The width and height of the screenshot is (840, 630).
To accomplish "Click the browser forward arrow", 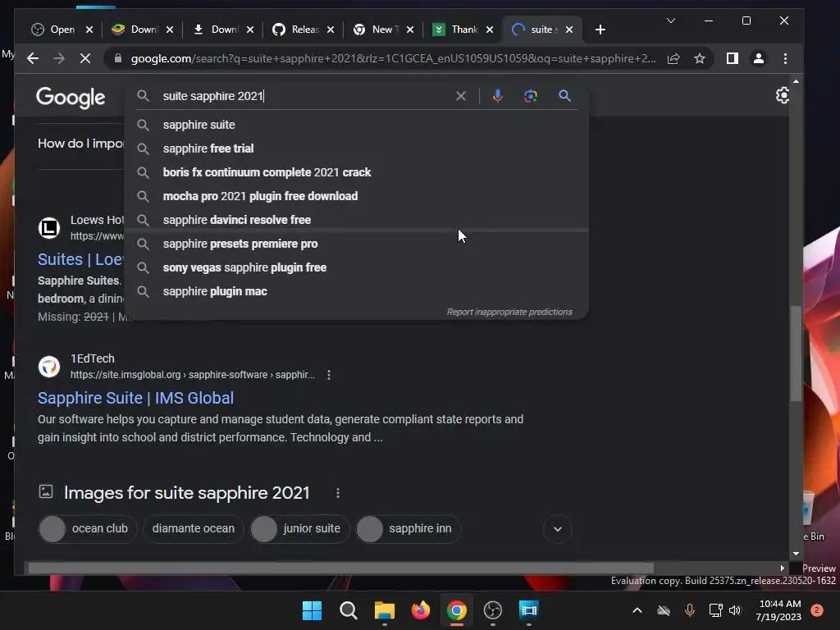I will (59, 58).
